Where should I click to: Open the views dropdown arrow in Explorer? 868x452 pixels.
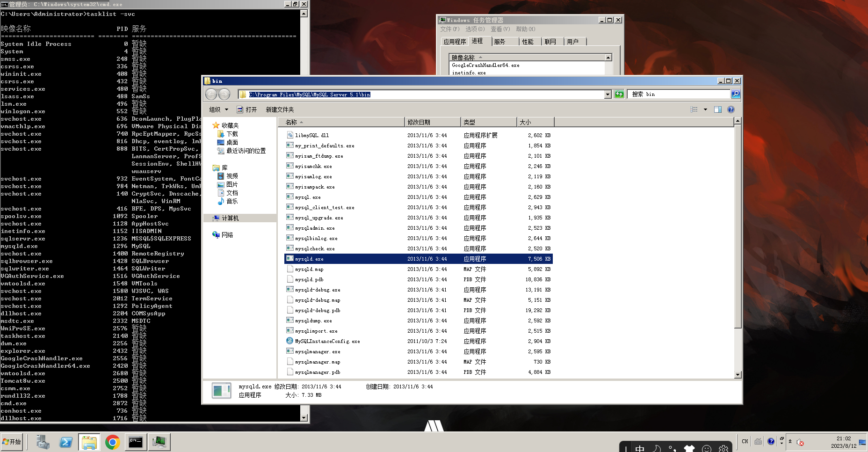[x=705, y=109]
